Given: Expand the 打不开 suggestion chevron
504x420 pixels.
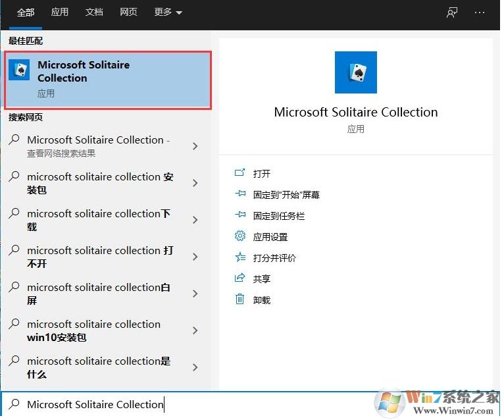Looking at the screenshot, I should pos(195,257).
